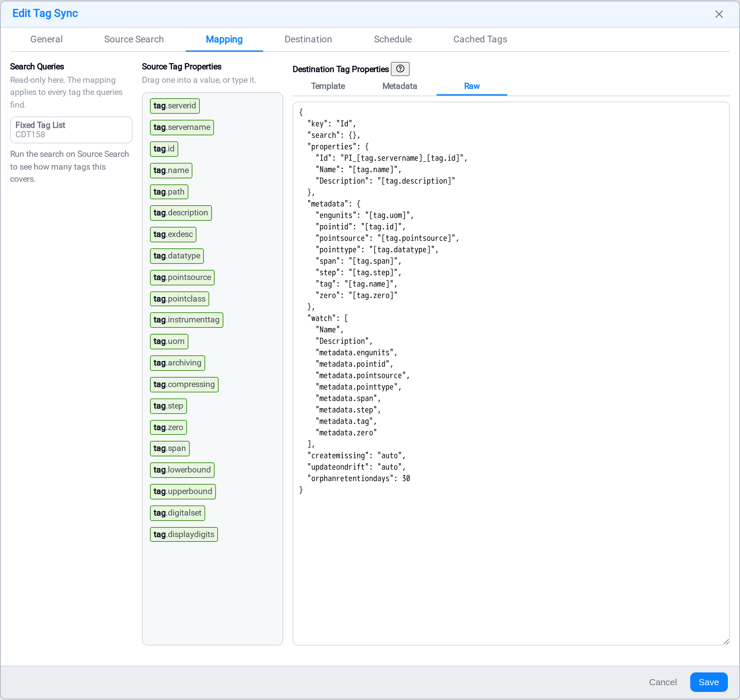Click the tag.exdesc property chip
The image size is (740, 700).
173,234
